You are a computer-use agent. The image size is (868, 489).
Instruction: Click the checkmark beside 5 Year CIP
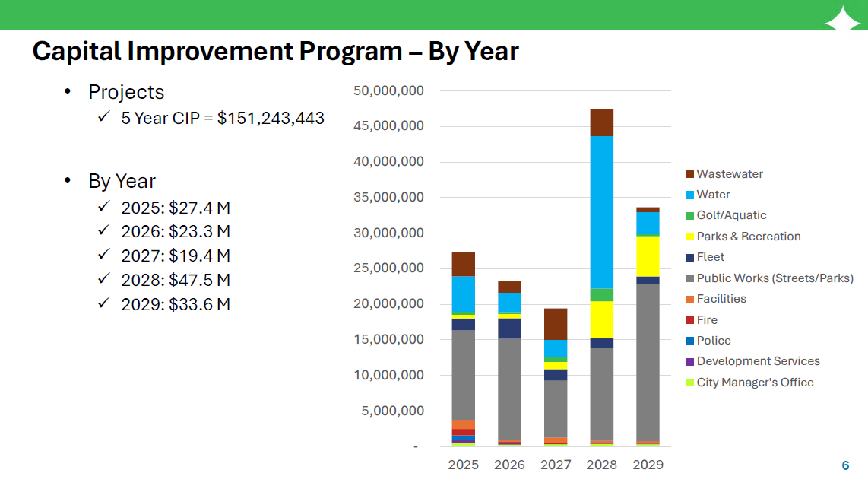click(x=103, y=118)
